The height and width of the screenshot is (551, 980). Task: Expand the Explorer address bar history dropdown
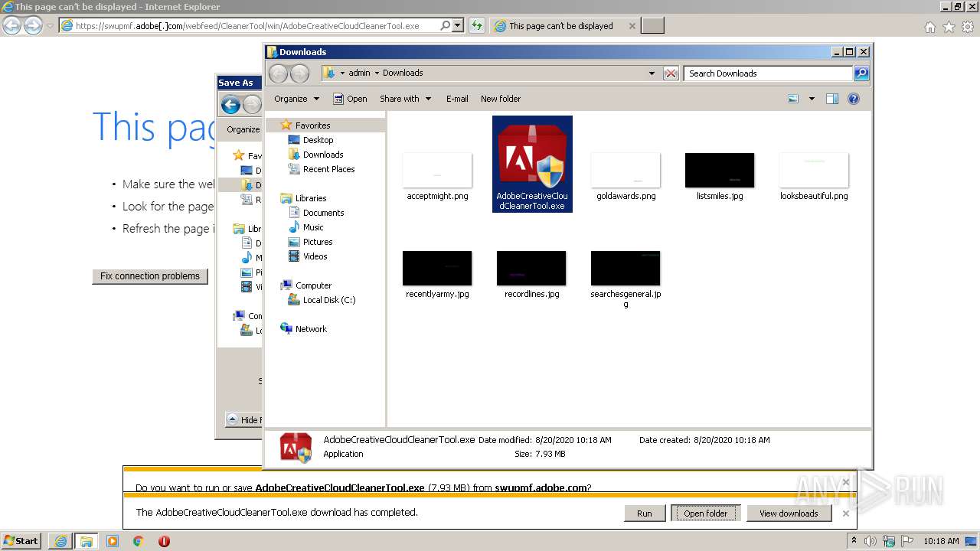pos(652,73)
